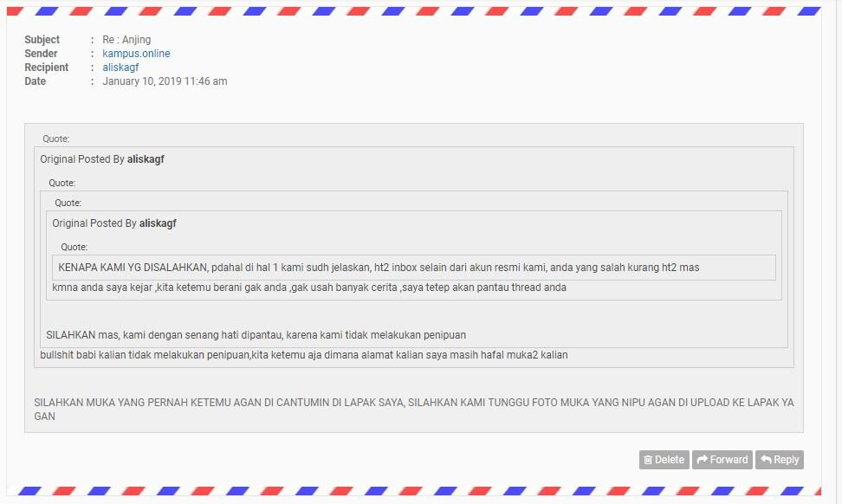
Task: Open recipient aliskagf profile link
Action: coord(120,68)
